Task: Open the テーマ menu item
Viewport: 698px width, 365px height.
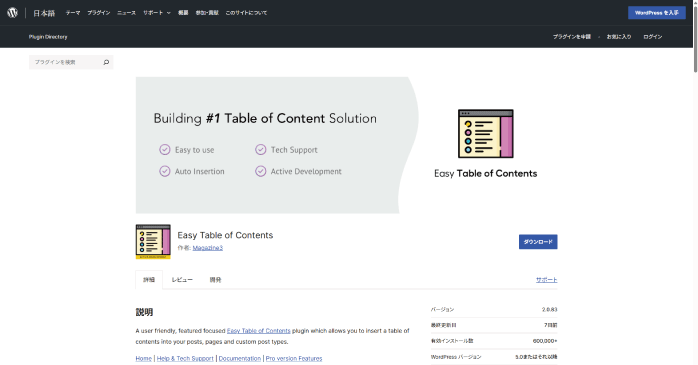Action: [73, 13]
